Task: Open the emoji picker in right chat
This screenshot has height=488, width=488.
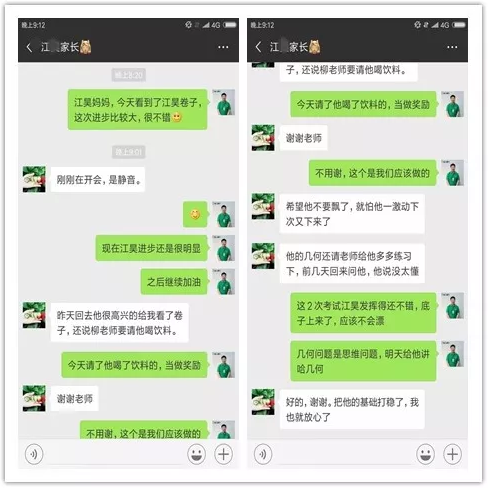Action: (x=426, y=454)
